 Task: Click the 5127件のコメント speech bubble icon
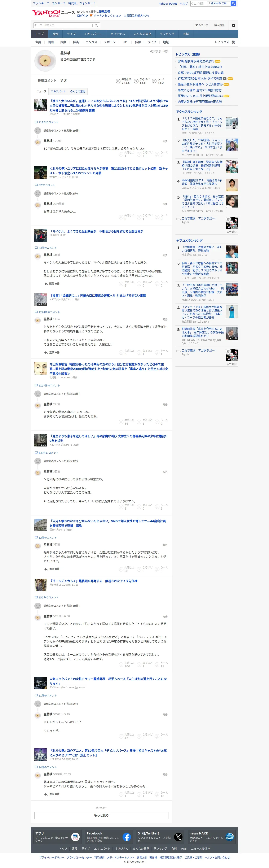click(36, 385)
